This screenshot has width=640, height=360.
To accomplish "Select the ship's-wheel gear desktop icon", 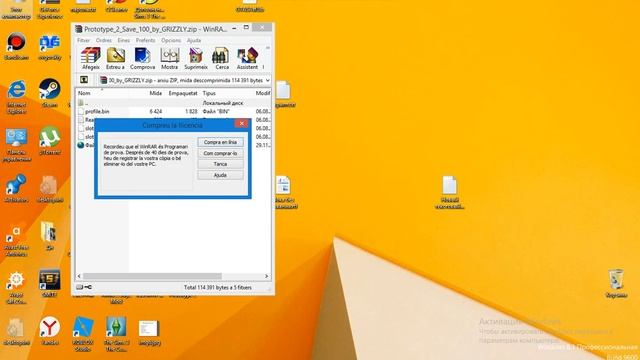I will point(16,288).
